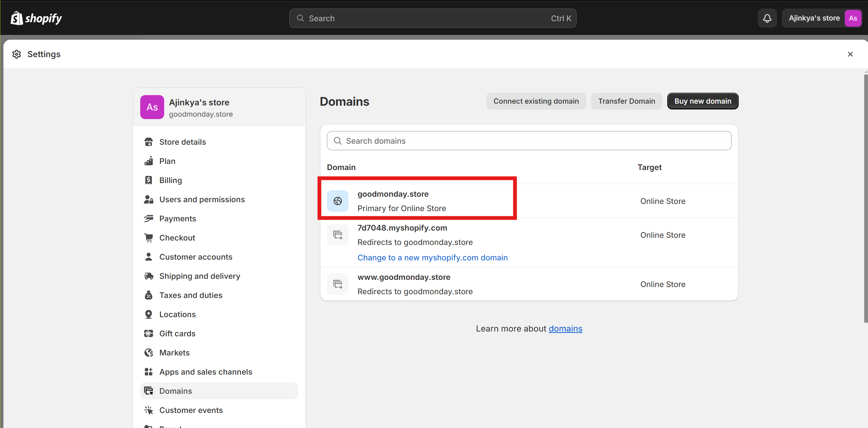The image size is (868, 428).
Task: Click the Markets globe icon
Action: click(148, 353)
